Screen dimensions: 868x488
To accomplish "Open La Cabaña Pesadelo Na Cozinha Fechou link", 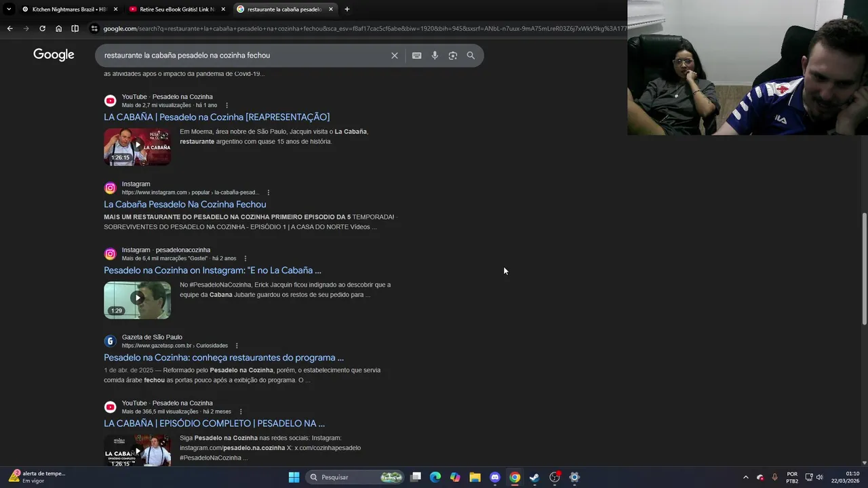I will tap(185, 204).
